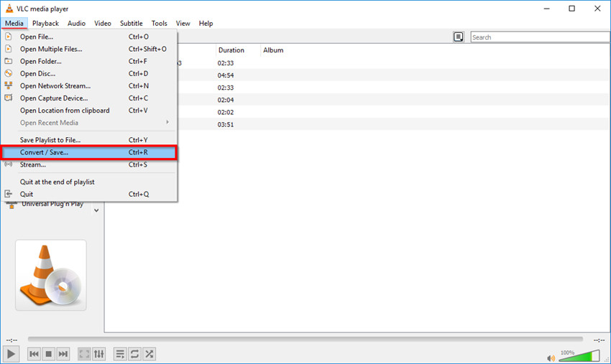This screenshot has width=611, height=364.
Task: Choose Open File... menu entry
Action: pyautogui.click(x=89, y=37)
